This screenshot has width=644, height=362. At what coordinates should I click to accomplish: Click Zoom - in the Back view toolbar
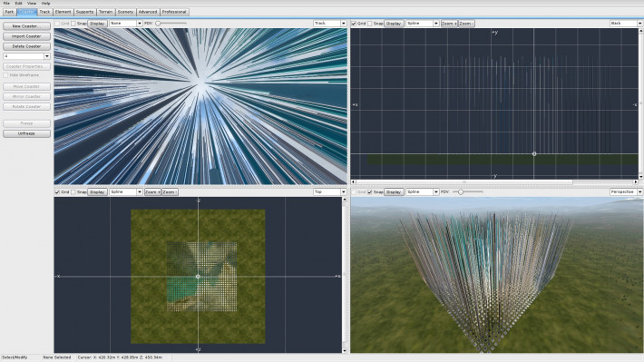466,24
